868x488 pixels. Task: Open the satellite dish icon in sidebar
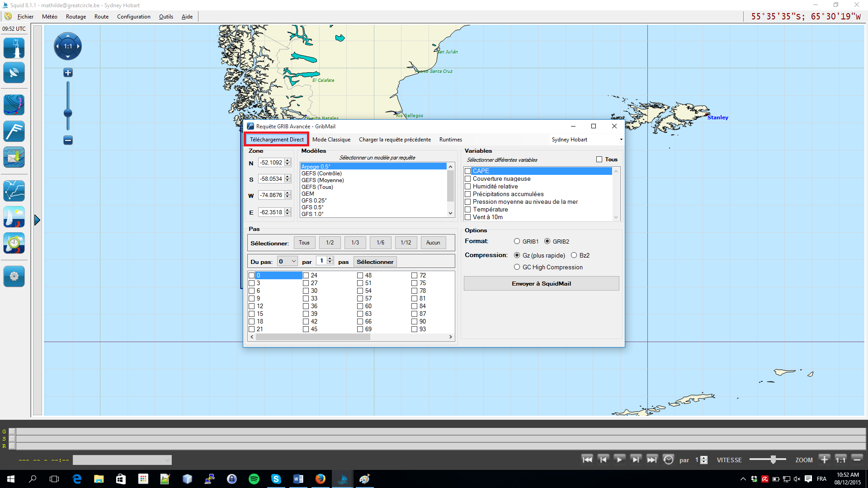[14, 73]
